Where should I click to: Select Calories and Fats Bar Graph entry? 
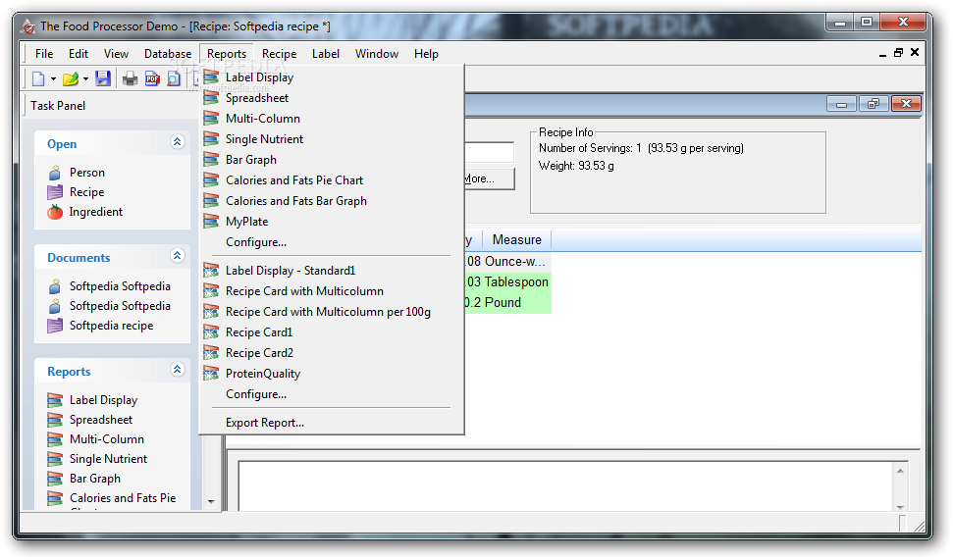pyautogui.click(x=332, y=202)
